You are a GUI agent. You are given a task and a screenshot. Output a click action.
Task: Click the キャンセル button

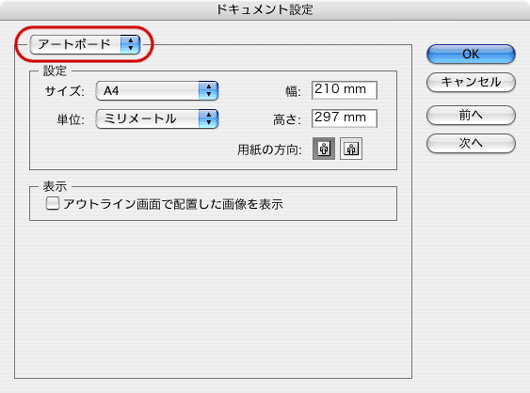(x=471, y=82)
